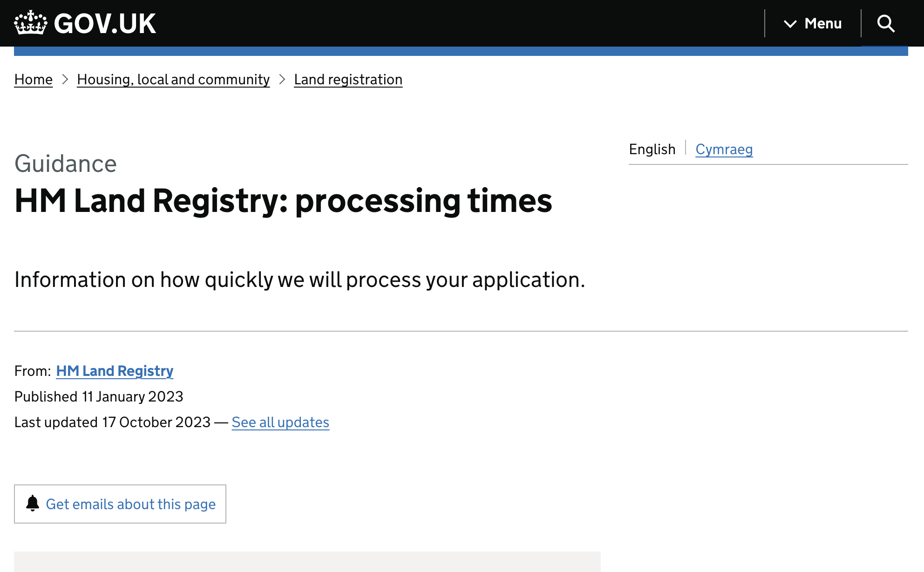Image resolution: width=924 pixels, height=572 pixels.
Task: Click the chevron beside Menu
Action: coord(790,24)
